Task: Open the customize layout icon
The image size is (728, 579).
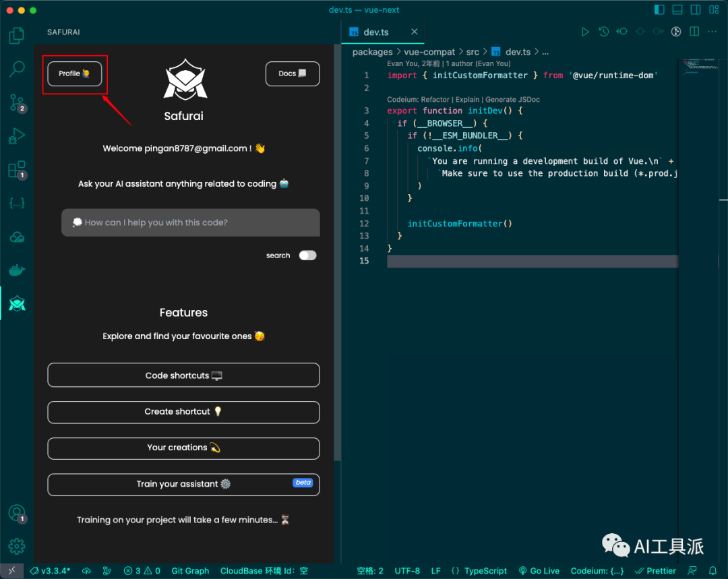Action: [x=714, y=9]
